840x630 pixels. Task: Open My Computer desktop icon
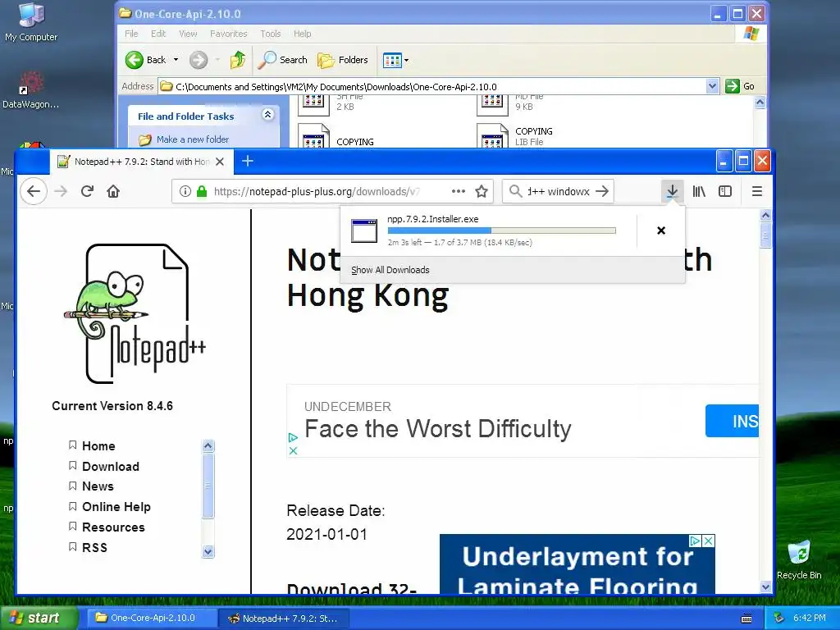[31, 22]
